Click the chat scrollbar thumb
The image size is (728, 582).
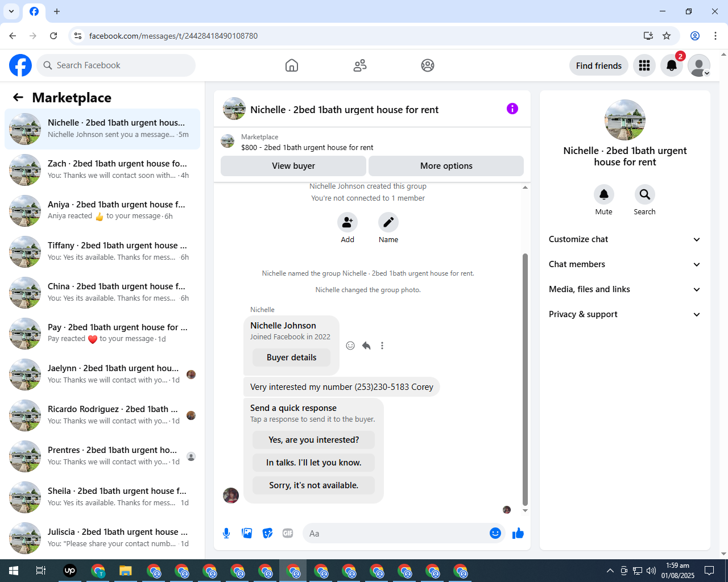525,379
